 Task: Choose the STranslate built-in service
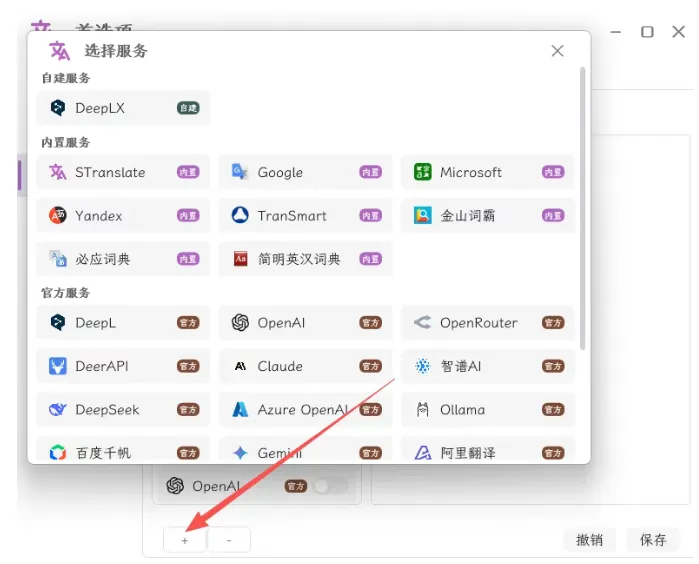point(123,172)
